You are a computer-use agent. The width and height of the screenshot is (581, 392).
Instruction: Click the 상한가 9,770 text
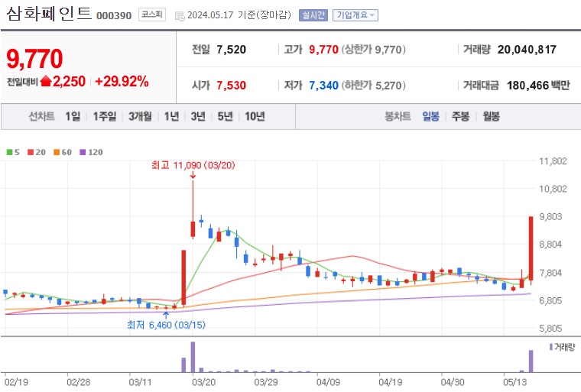tap(374, 49)
